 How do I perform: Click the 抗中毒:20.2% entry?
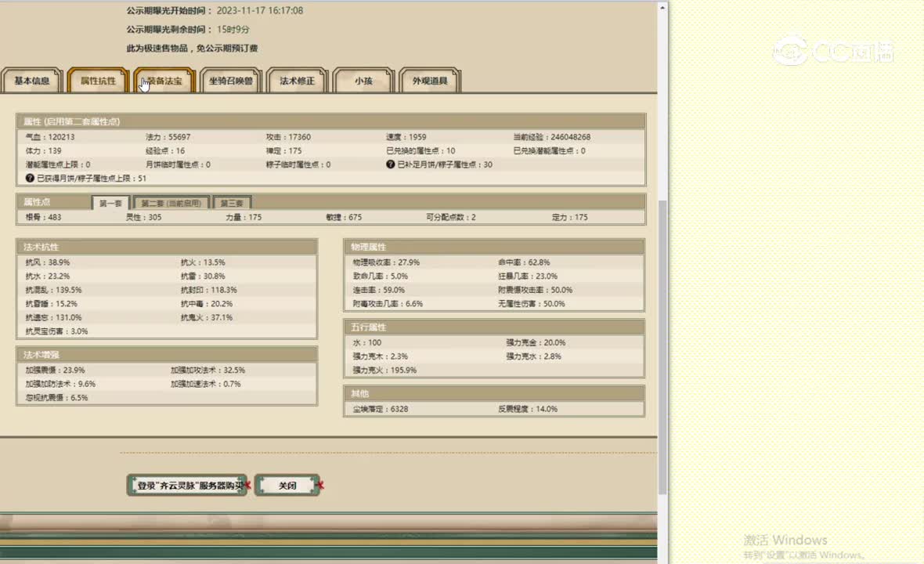206,304
